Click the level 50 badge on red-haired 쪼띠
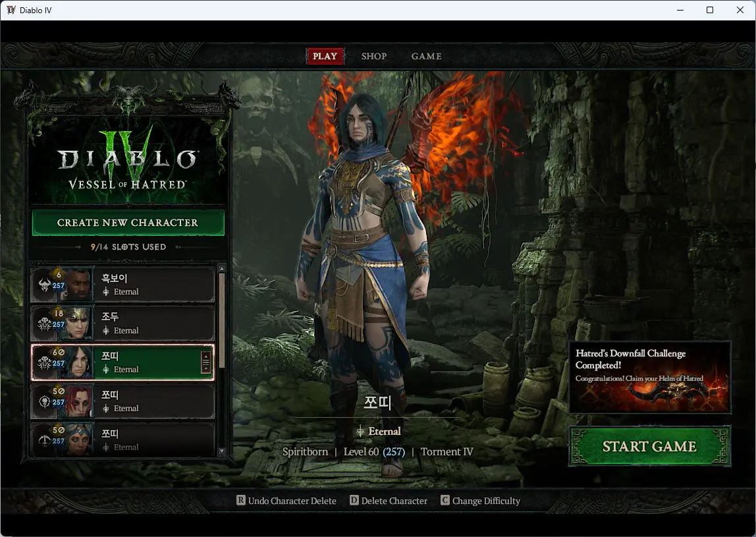This screenshot has height=537, width=756. point(59,391)
